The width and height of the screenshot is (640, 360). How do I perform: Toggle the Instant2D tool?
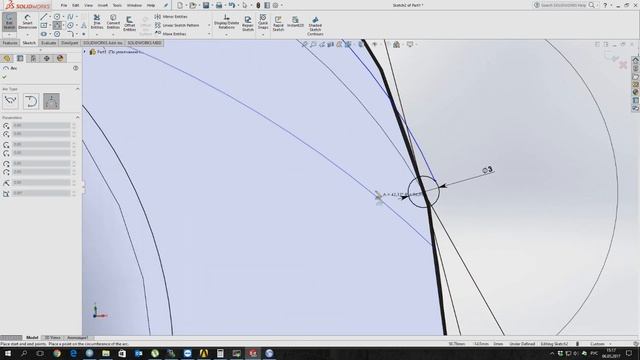[295, 22]
